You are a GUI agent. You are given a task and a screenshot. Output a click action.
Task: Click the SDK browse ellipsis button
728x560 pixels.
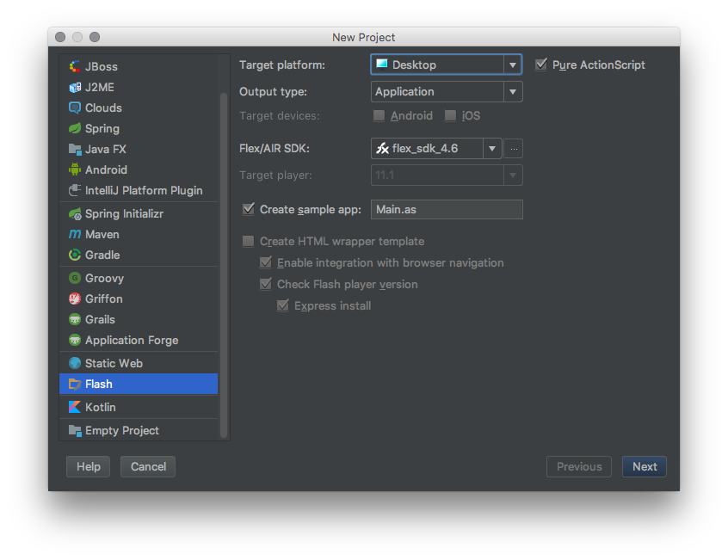point(514,149)
